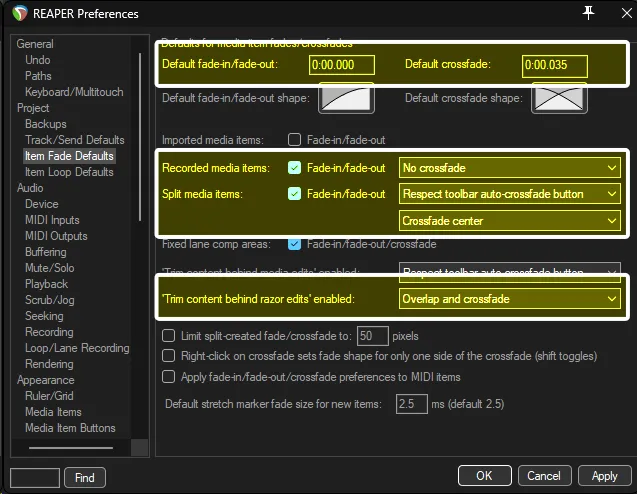
Task: Open the default crossfade shape selector
Action: click(x=559, y=98)
